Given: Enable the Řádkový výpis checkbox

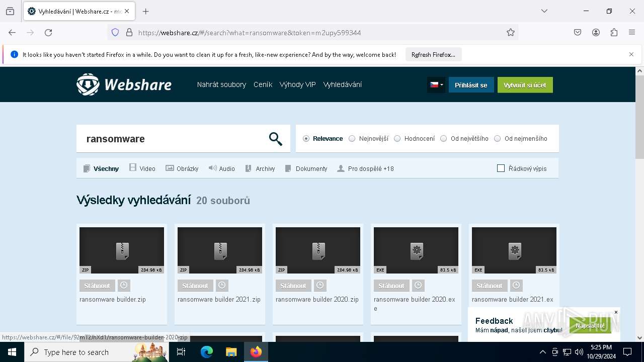Looking at the screenshot, I should (x=501, y=168).
